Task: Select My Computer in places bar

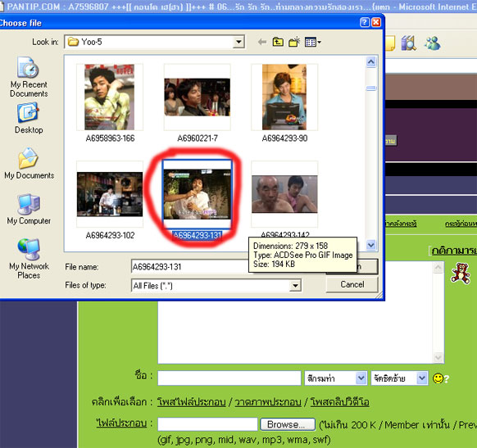Action: point(29,209)
